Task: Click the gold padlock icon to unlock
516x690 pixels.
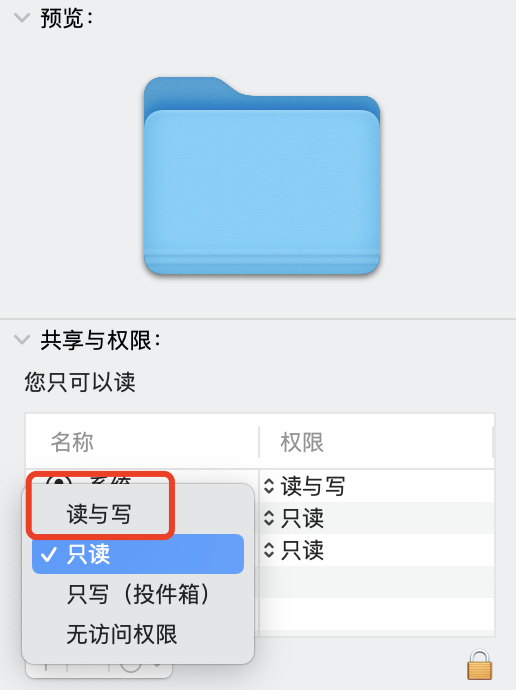Action: (x=479, y=664)
